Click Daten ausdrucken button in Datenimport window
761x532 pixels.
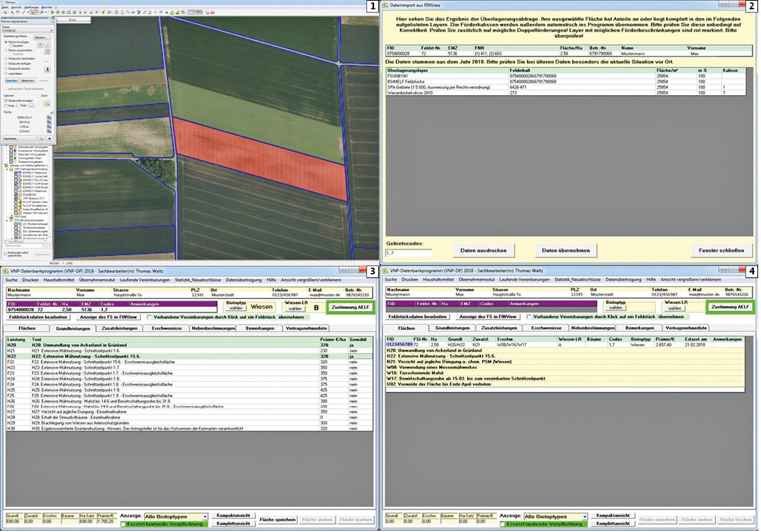pos(483,250)
